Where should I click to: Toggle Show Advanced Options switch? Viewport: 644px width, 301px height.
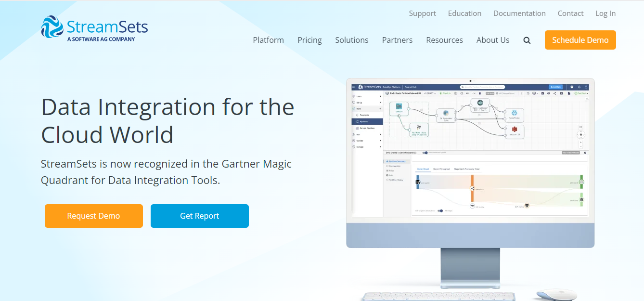[425, 153]
